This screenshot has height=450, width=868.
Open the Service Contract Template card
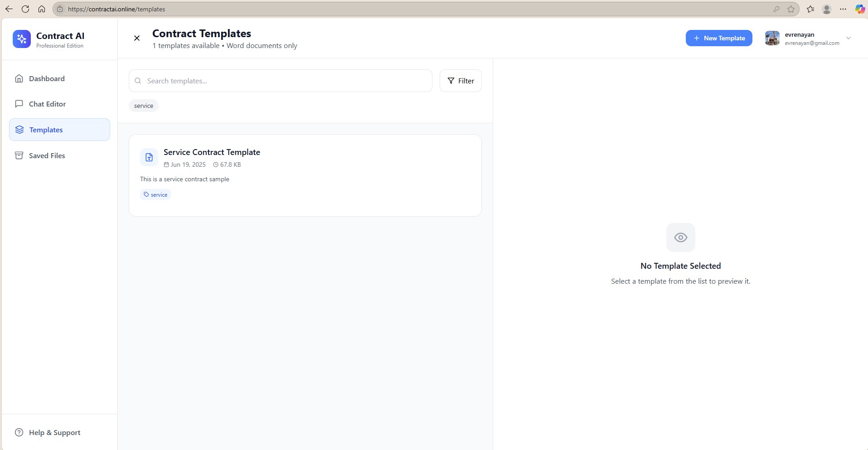(x=305, y=175)
